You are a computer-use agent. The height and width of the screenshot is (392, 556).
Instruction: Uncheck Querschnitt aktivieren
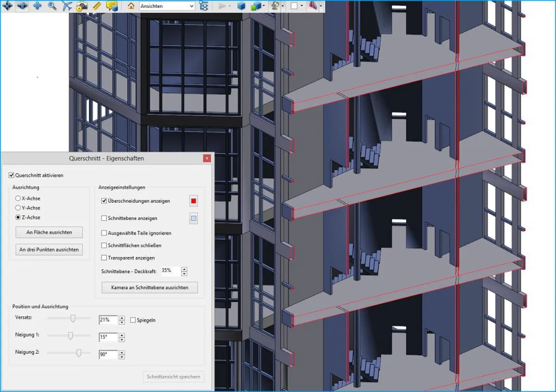11,175
